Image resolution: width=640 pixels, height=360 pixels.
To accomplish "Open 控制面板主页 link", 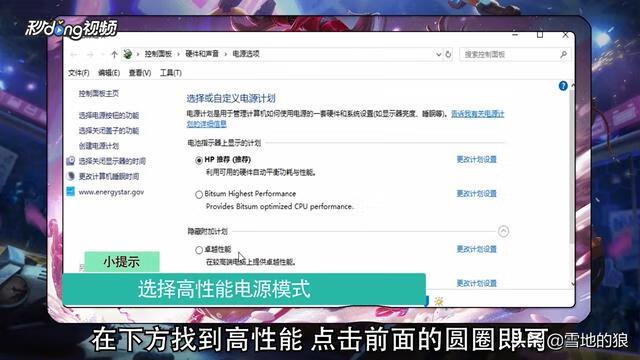I will pos(99,93).
